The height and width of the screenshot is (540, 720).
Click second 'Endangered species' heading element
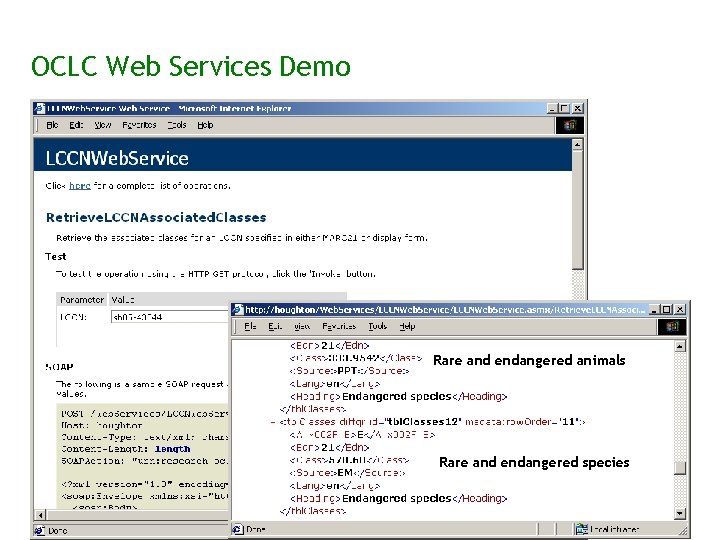click(397, 498)
